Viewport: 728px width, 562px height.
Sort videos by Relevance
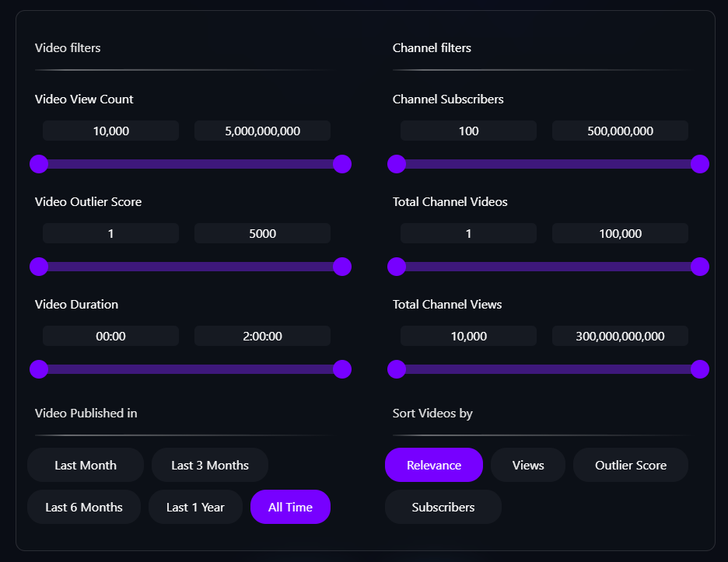pyautogui.click(x=434, y=465)
